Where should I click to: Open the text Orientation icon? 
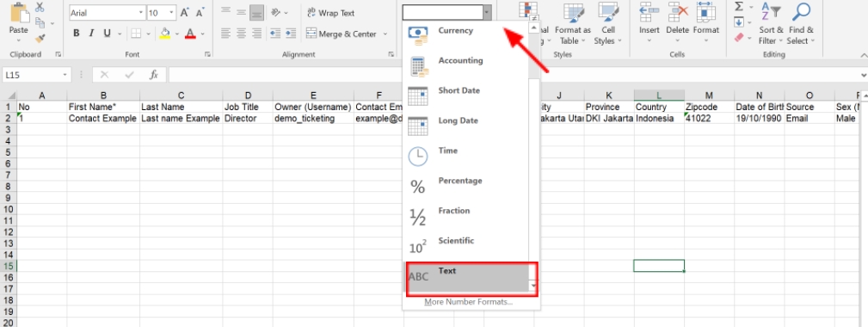point(275,13)
